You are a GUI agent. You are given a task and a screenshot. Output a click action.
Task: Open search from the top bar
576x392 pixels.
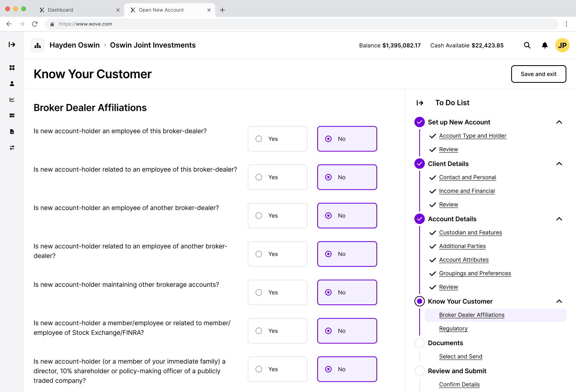tap(527, 45)
